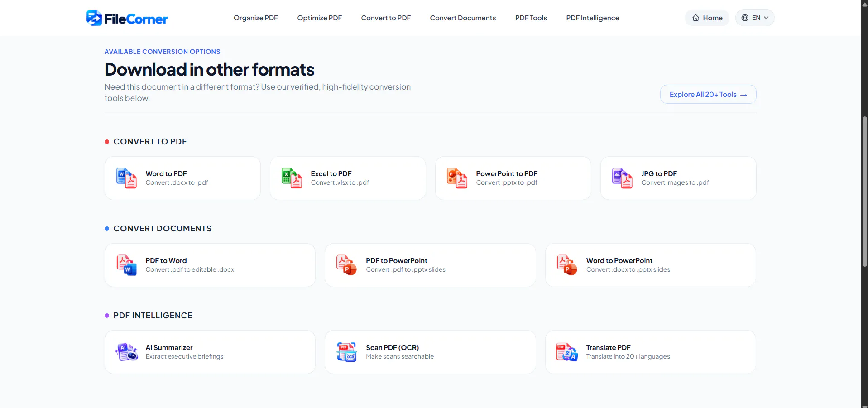
Task: Open the Optimize PDF menu
Action: 320,18
